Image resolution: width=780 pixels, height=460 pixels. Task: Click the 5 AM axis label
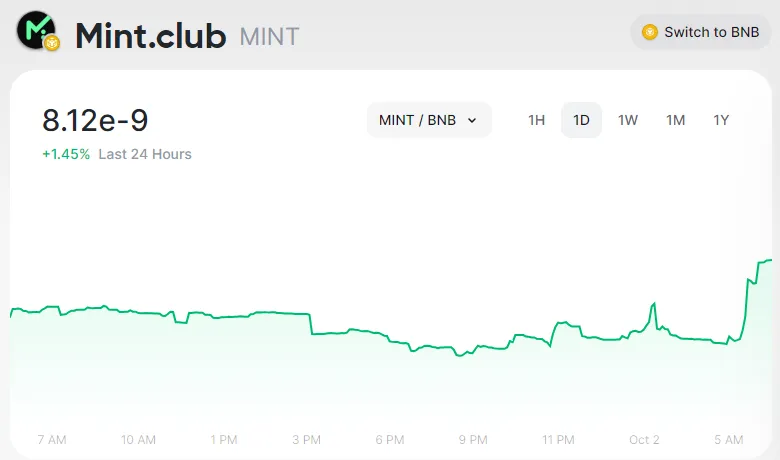[729, 440]
